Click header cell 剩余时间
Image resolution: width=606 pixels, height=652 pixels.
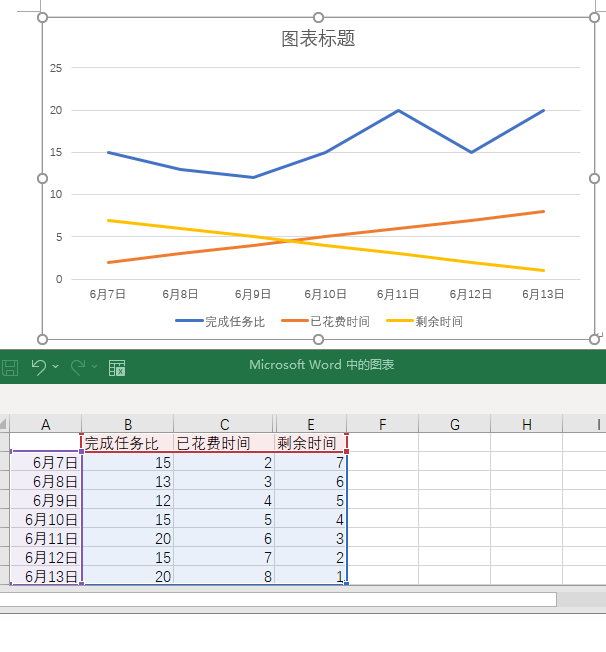click(311, 443)
